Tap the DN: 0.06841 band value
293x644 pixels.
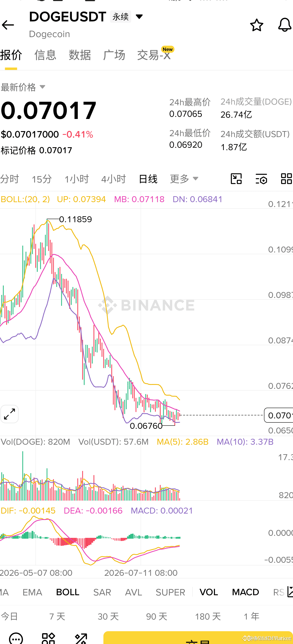(x=197, y=199)
